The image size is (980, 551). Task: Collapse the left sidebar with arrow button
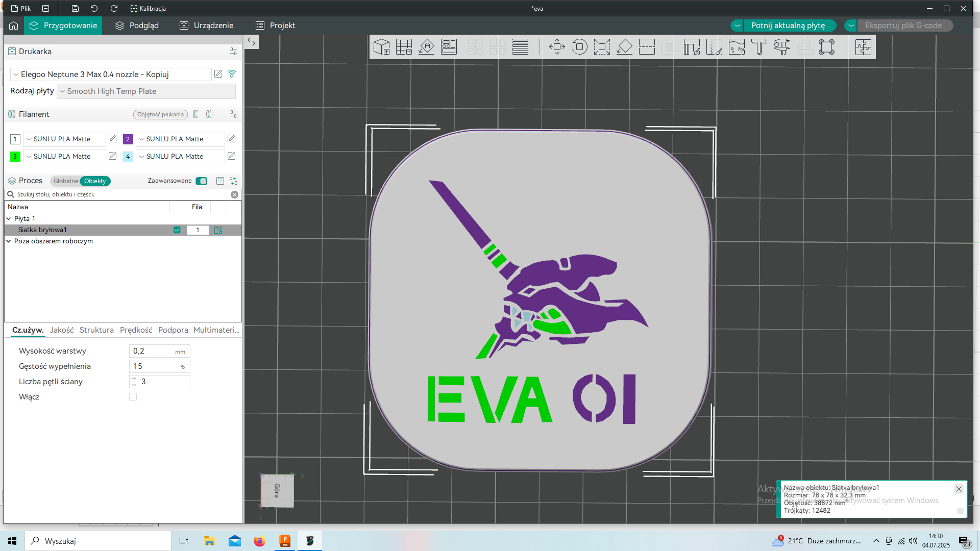(x=252, y=42)
